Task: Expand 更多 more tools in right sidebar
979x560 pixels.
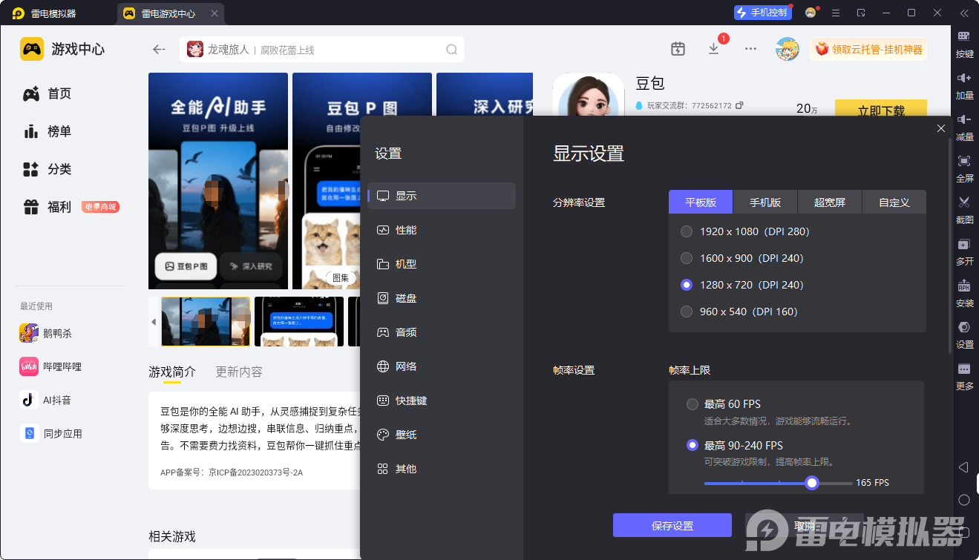Action: tap(964, 369)
